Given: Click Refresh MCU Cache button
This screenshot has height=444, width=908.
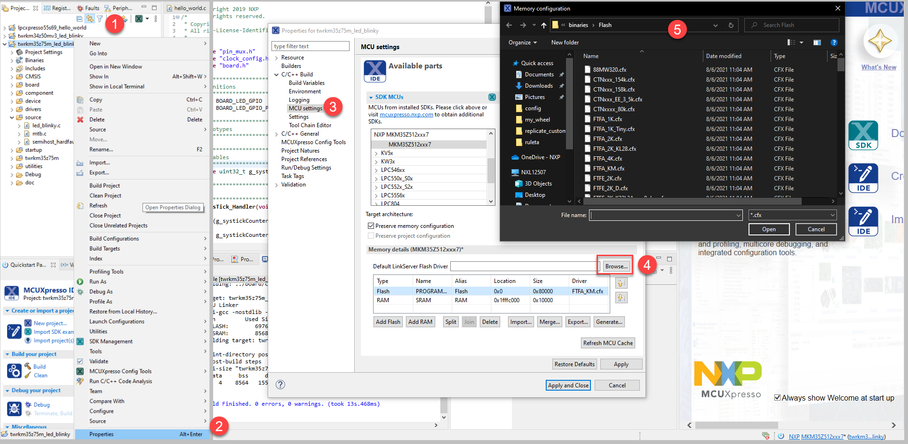Looking at the screenshot, I should coord(608,343).
